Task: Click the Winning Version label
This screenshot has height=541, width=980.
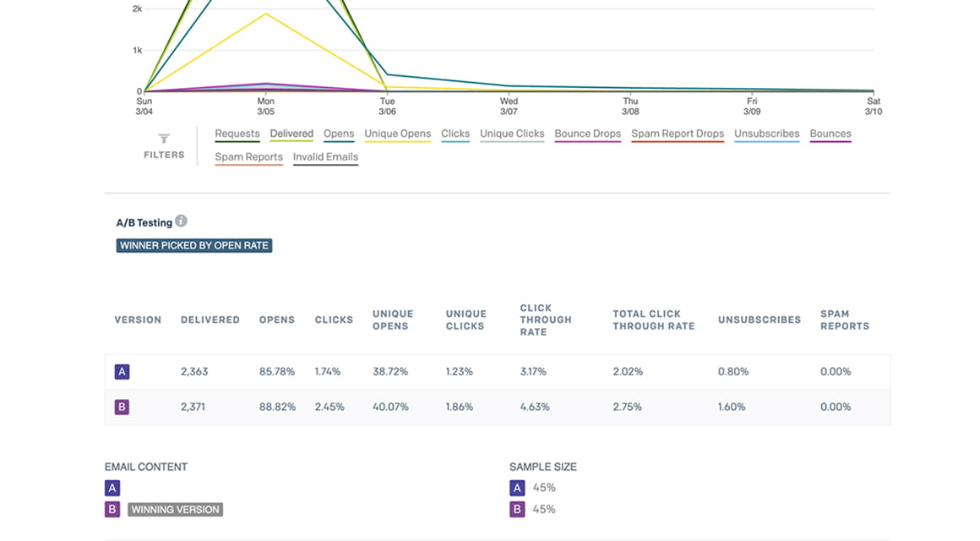Action: (x=176, y=510)
